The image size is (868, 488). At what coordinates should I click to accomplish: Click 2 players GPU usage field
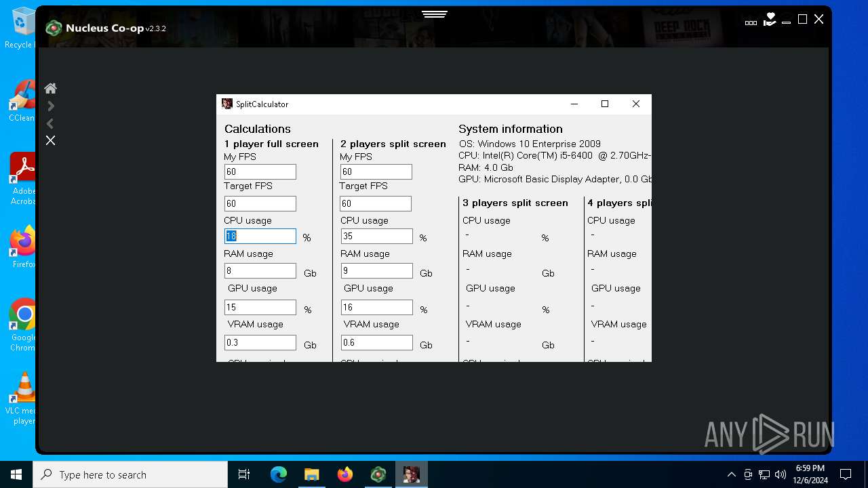click(x=376, y=307)
